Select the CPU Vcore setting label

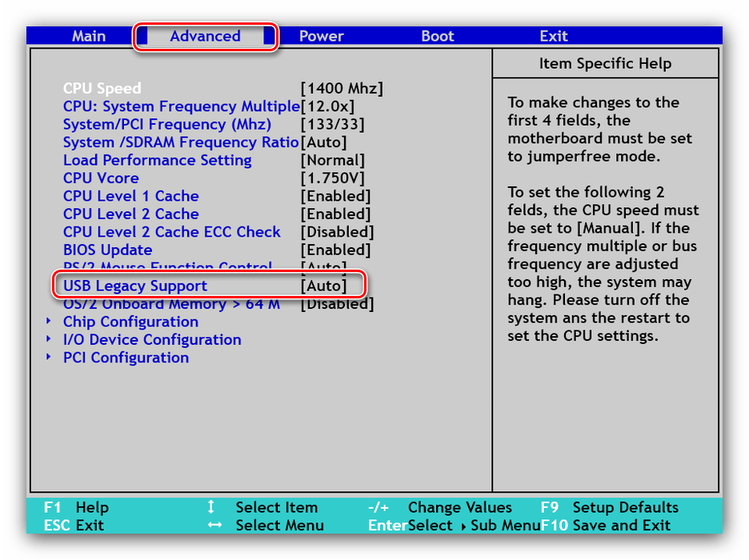click(x=101, y=178)
